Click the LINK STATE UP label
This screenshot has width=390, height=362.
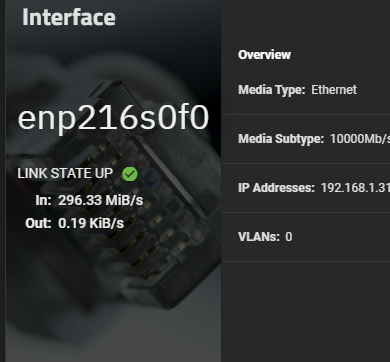point(65,173)
